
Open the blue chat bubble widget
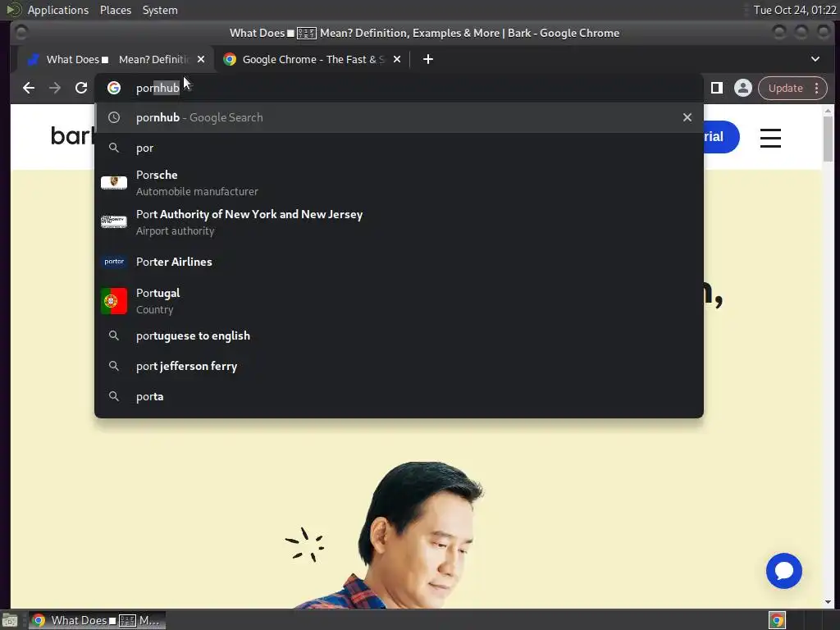click(783, 571)
